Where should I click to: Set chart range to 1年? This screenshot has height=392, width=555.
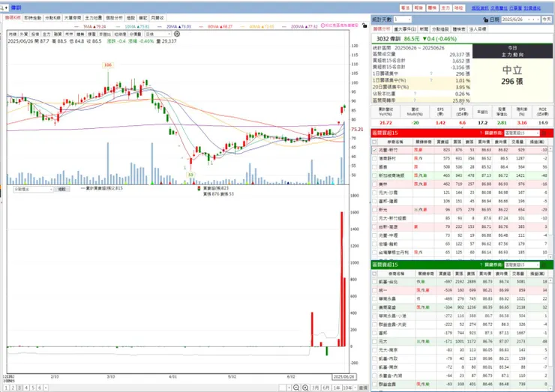tap(337, 388)
